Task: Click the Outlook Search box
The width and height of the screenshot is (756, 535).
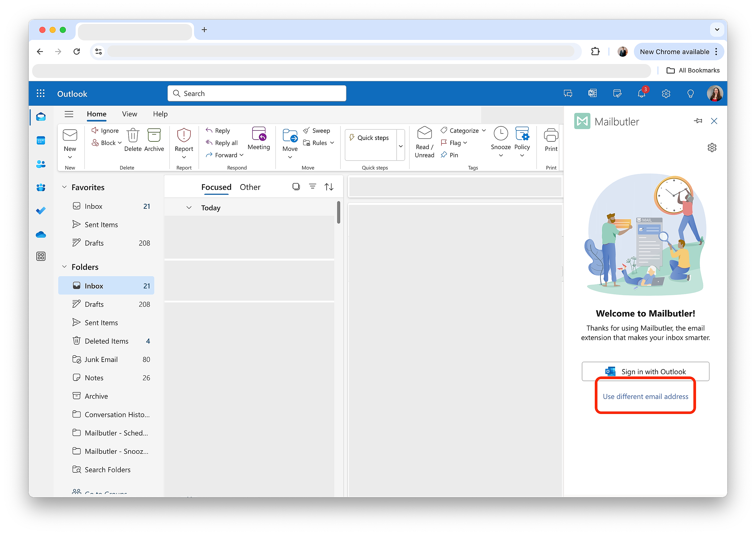Action: coord(257,94)
